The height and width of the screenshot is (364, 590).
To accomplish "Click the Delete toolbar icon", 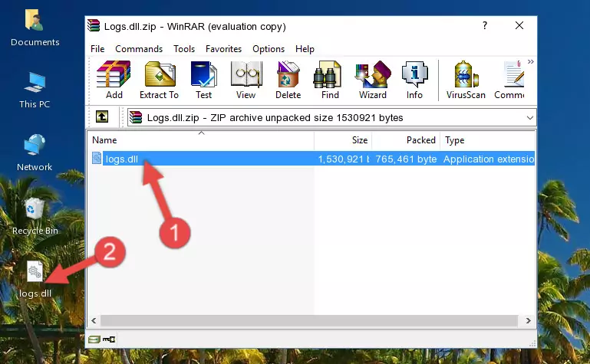I will coord(288,80).
